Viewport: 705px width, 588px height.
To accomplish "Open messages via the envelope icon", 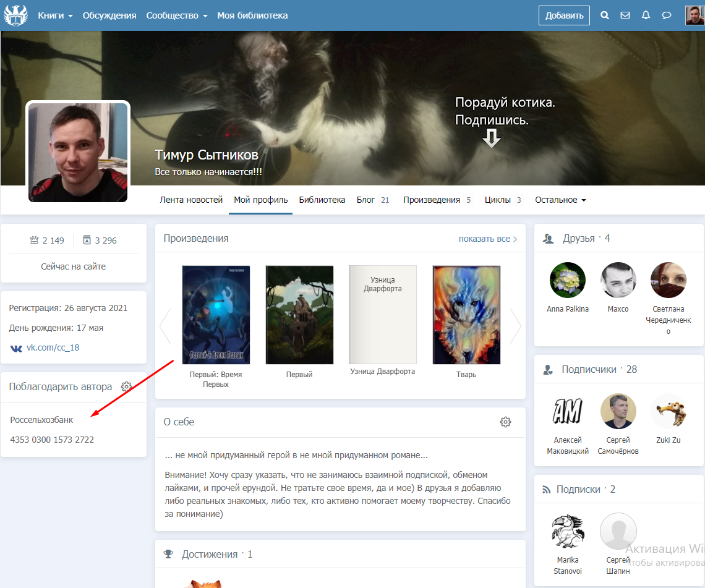I will [x=625, y=15].
